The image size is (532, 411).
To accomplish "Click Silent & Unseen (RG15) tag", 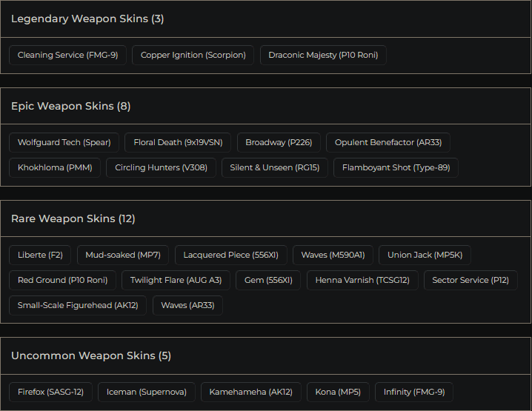I will (274, 167).
